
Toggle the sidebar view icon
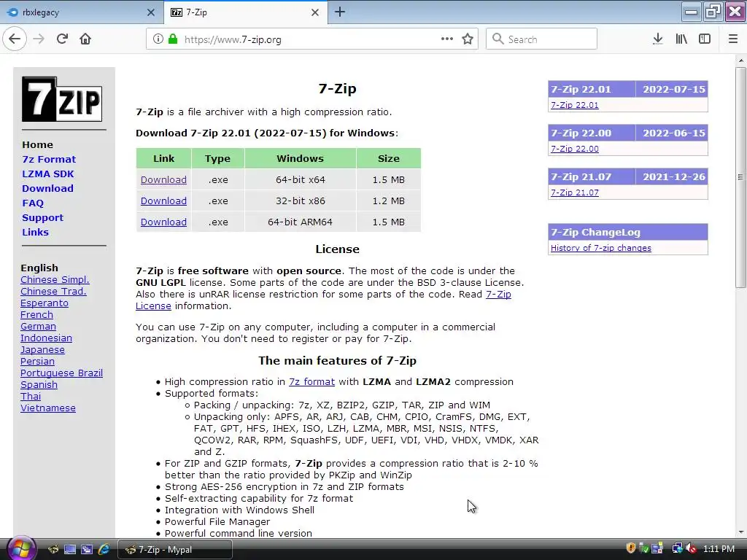[x=705, y=39]
